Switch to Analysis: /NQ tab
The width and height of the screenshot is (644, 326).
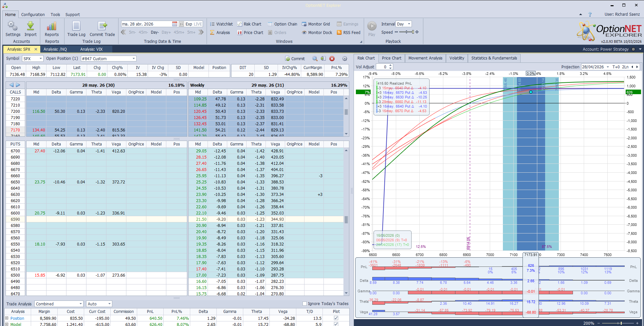pos(55,49)
